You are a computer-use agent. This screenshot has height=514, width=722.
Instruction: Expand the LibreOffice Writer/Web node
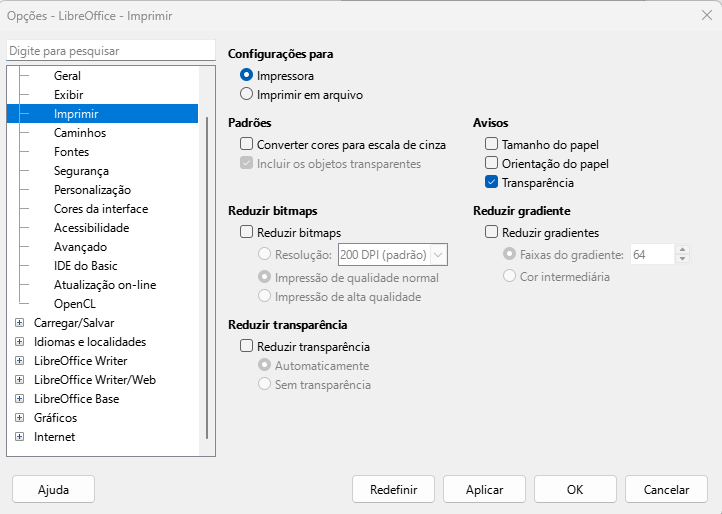19,380
